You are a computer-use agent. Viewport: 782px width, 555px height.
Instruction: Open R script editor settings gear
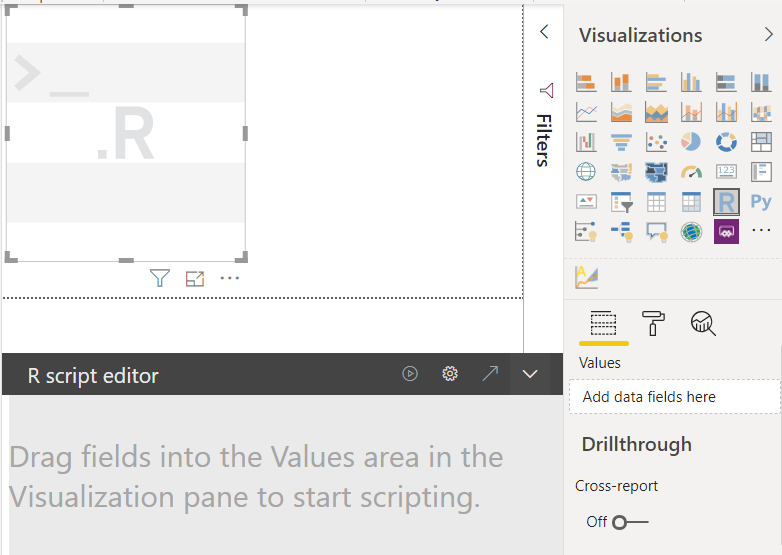point(450,374)
